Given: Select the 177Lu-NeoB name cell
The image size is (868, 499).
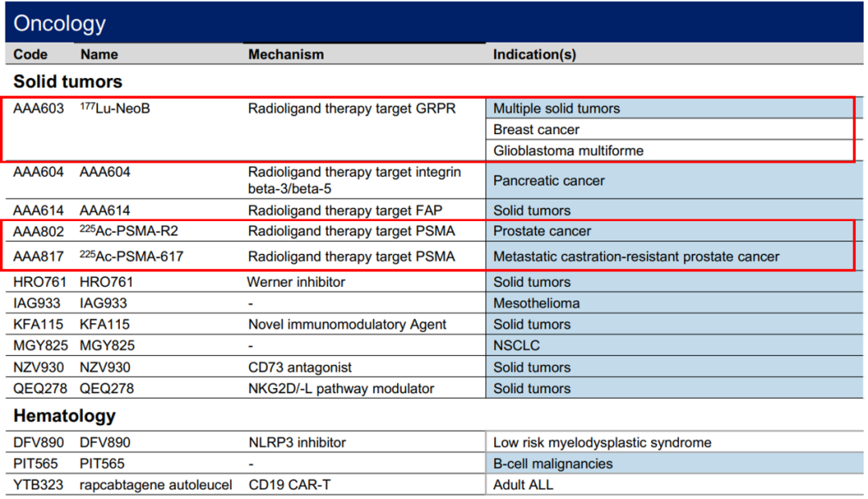Looking at the screenshot, I should pyautogui.click(x=114, y=108).
